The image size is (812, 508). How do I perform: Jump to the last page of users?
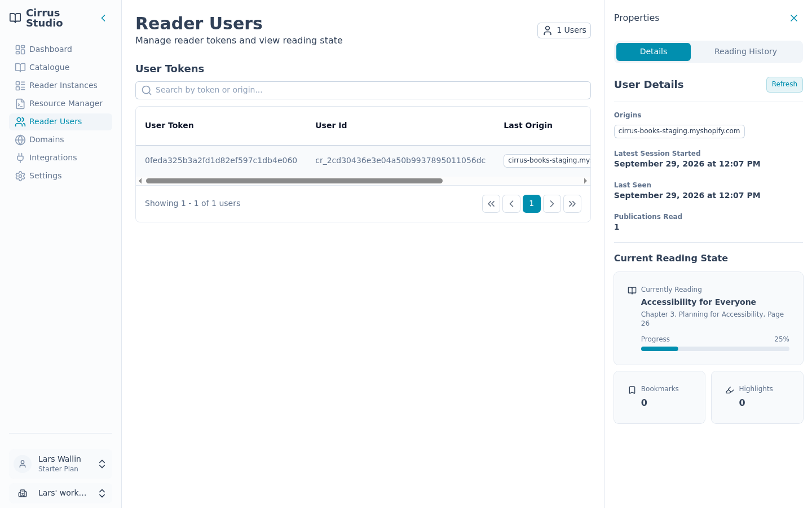tap(572, 204)
